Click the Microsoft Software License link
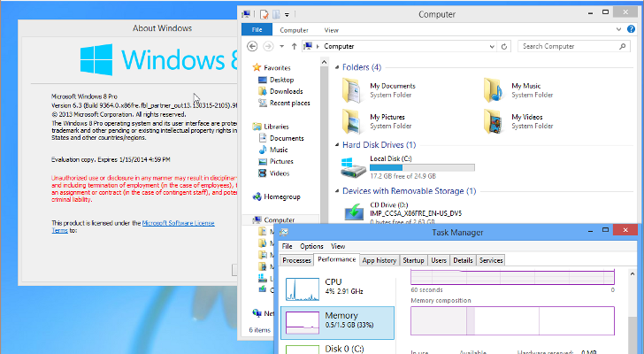This screenshot has height=354, width=644. (x=179, y=223)
